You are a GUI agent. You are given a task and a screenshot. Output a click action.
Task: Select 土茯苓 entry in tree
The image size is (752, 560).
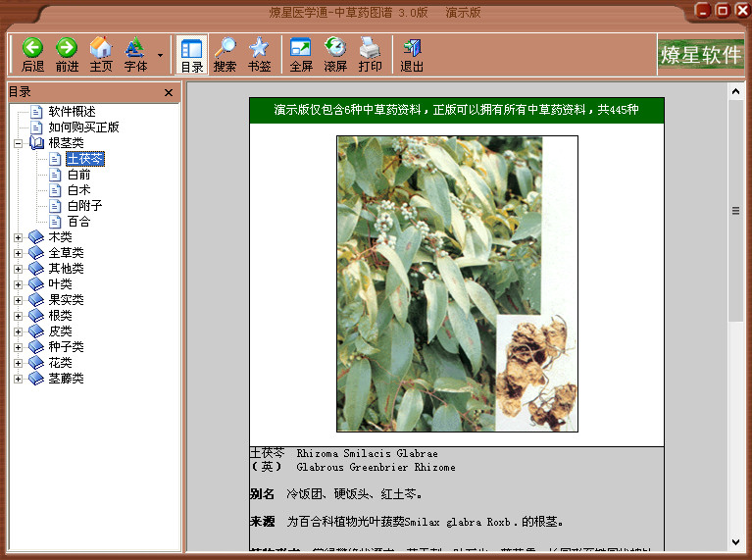[85, 159]
